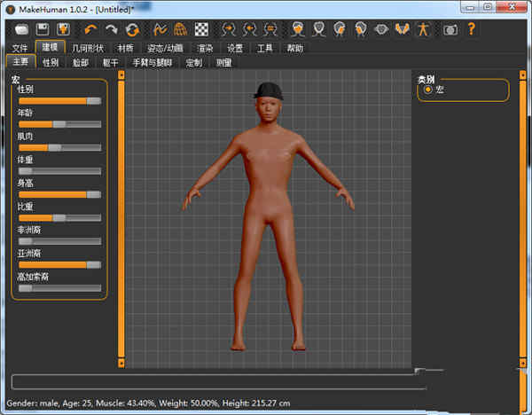Click the full-body figure camera reset icon

[x=423, y=29]
